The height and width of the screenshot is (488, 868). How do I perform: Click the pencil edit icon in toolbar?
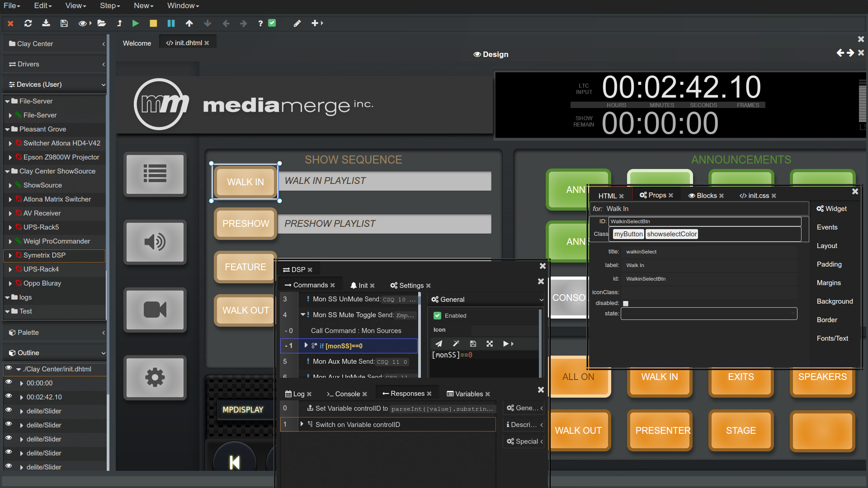click(297, 23)
